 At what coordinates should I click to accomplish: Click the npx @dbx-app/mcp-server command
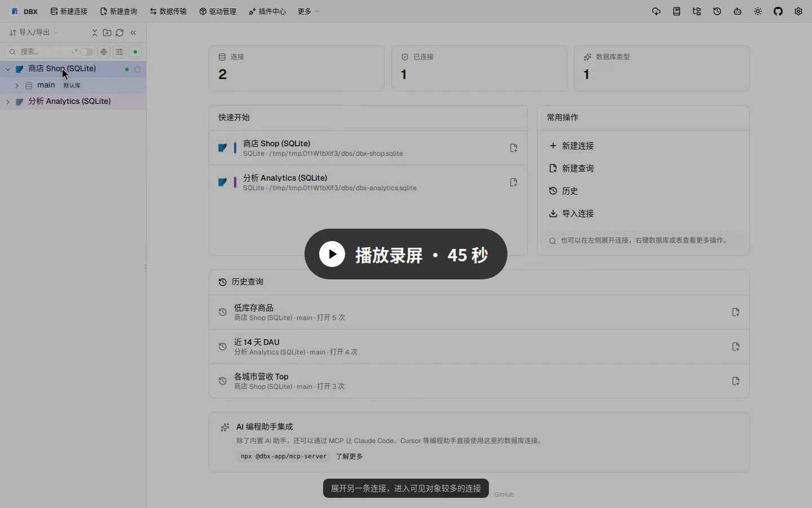[284, 457]
